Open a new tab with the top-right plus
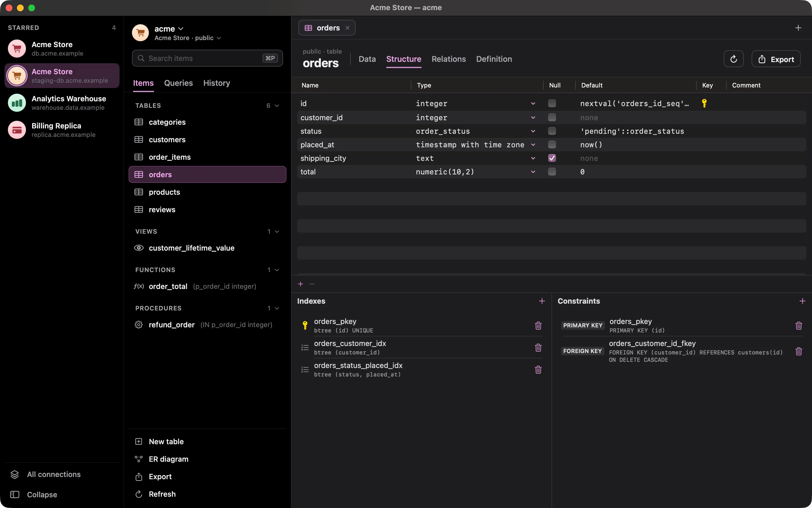The height and width of the screenshot is (508, 812). tap(798, 28)
